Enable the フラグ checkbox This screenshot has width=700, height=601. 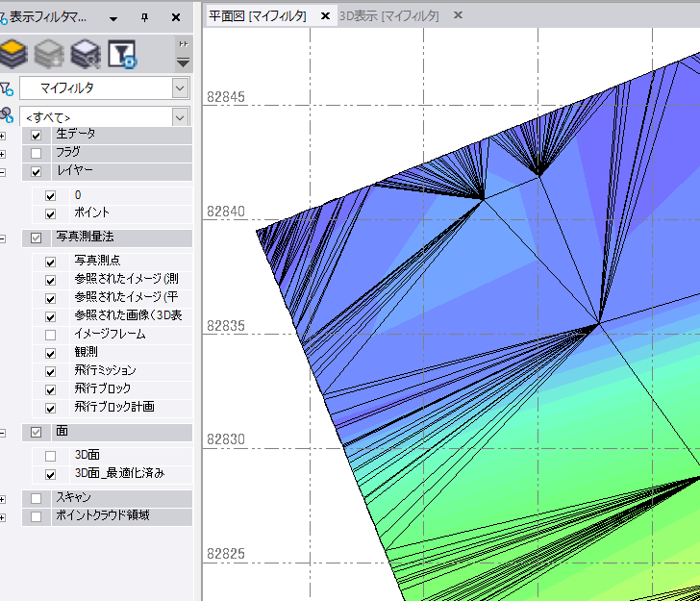37,153
